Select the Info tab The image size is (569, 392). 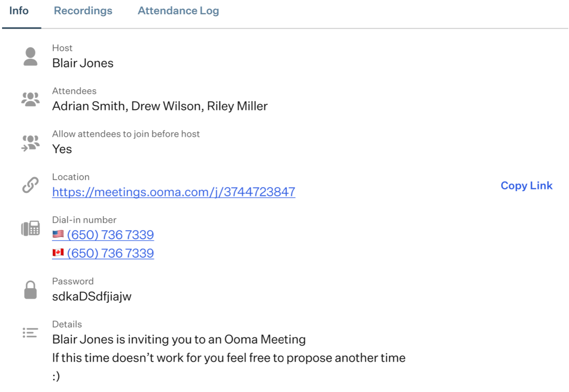coord(19,11)
